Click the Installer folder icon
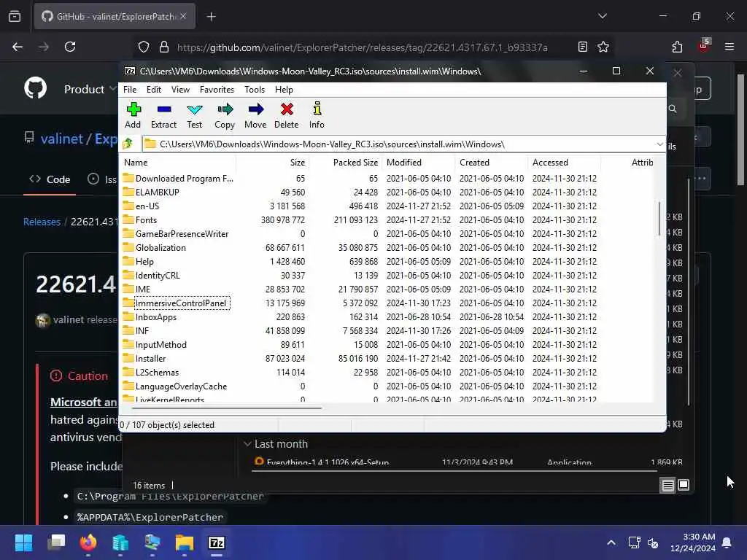747x560 pixels. point(128,357)
